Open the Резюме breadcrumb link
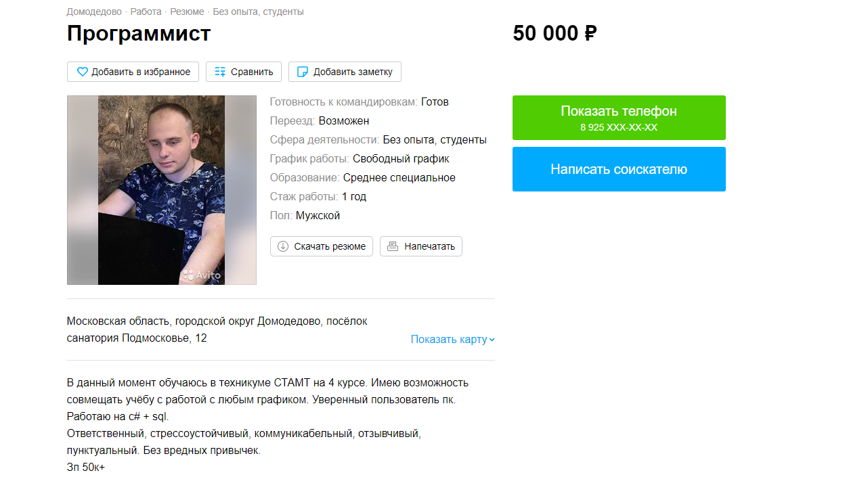 187,12
